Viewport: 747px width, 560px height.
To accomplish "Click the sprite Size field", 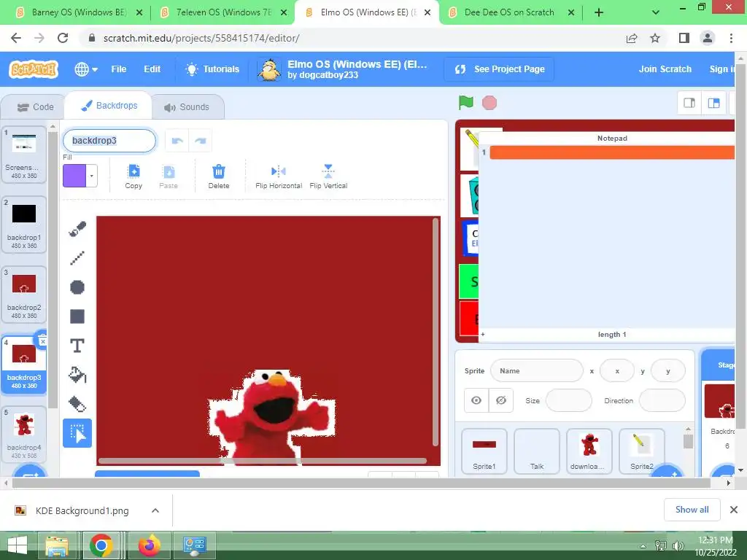I will click(x=569, y=400).
